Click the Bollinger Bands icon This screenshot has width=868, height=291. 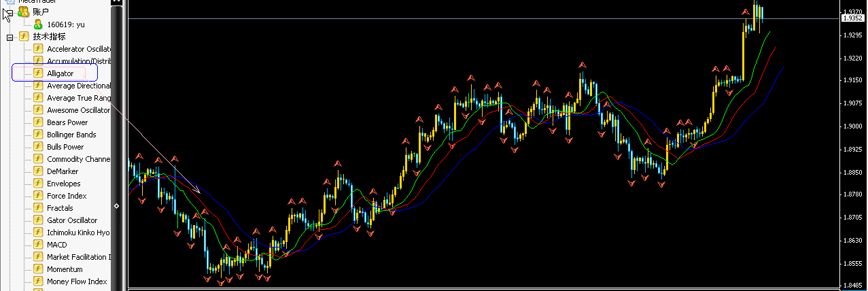(38, 135)
